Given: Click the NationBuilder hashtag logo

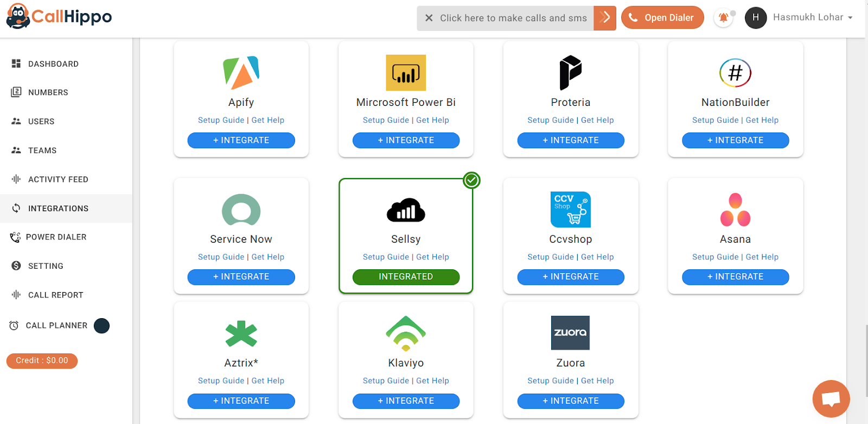Looking at the screenshot, I should point(735,73).
